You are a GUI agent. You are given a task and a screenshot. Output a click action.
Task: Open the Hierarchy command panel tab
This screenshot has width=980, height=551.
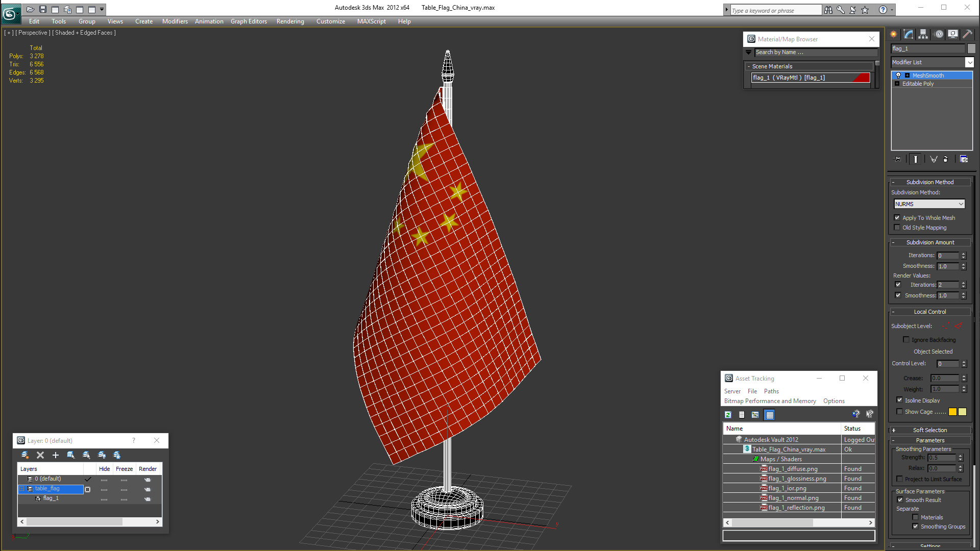tap(923, 34)
